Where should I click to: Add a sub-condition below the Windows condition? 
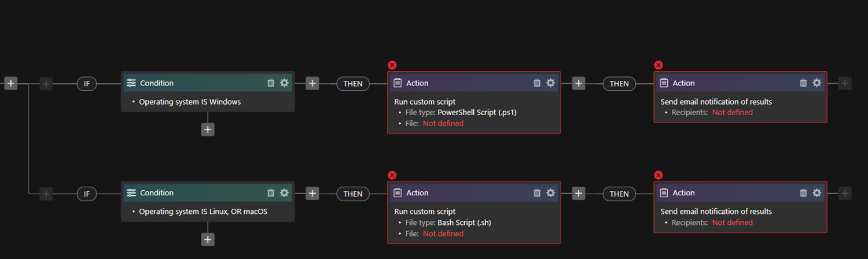pos(208,129)
